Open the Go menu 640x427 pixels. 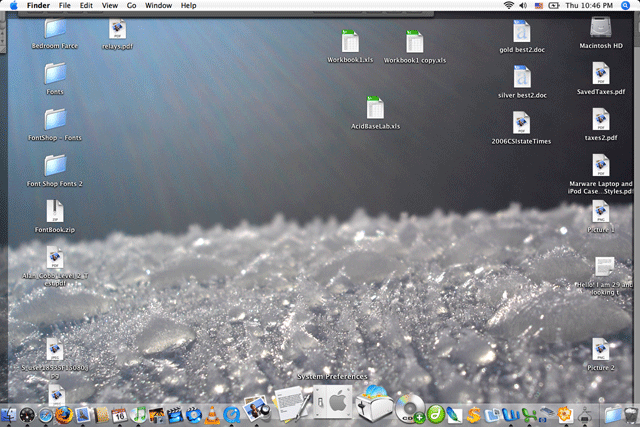pyautogui.click(x=131, y=5)
